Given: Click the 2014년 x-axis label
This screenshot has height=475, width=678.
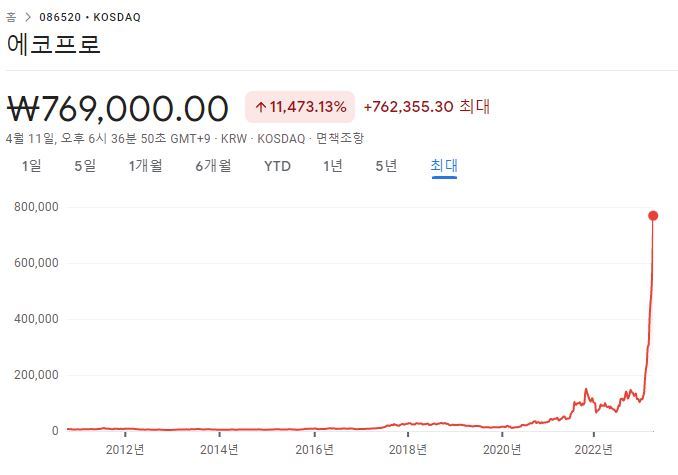Looking at the screenshot, I should (219, 450).
